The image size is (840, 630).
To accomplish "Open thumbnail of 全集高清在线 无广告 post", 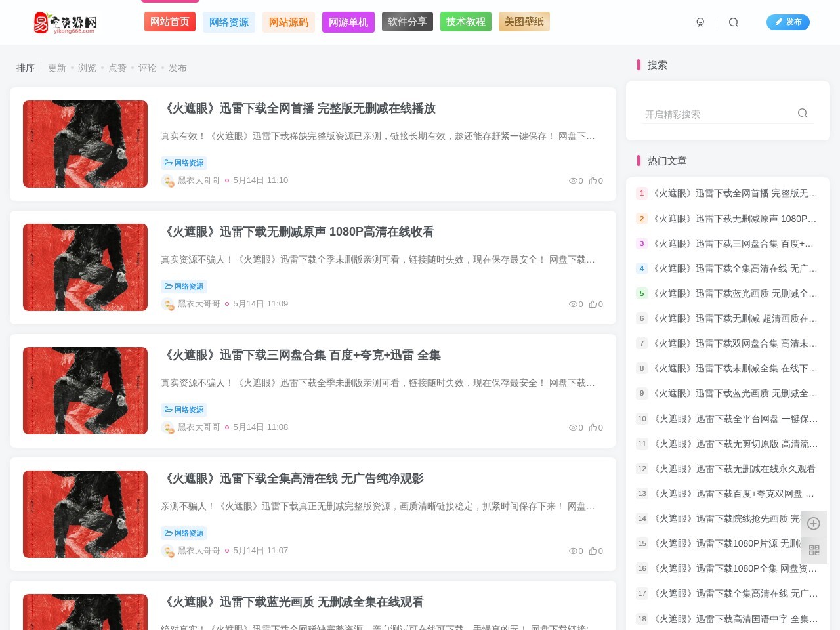I will pos(85,514).
